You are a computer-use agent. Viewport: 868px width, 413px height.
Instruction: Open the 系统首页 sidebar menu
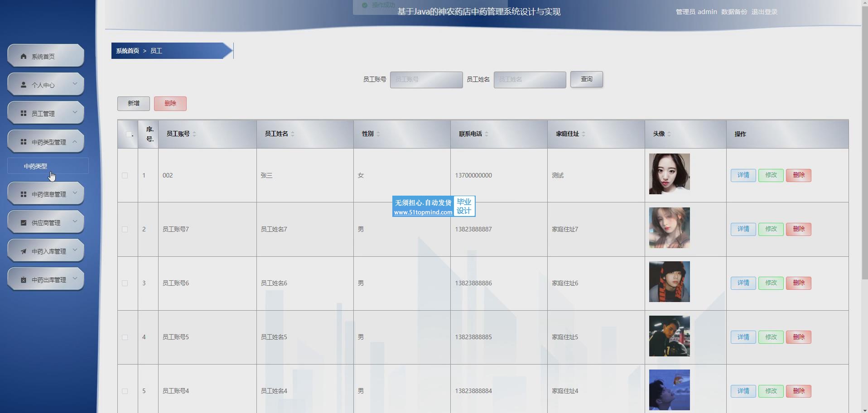46,56
